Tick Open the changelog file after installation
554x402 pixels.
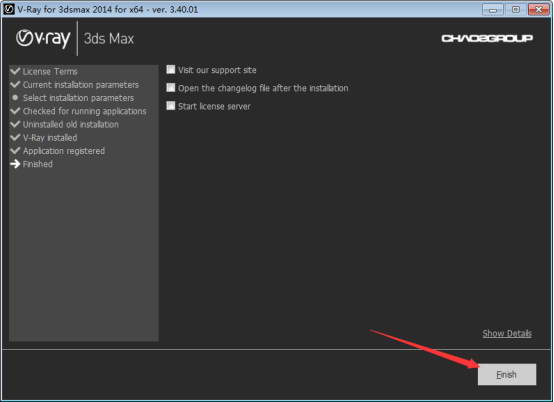point(171,88)
